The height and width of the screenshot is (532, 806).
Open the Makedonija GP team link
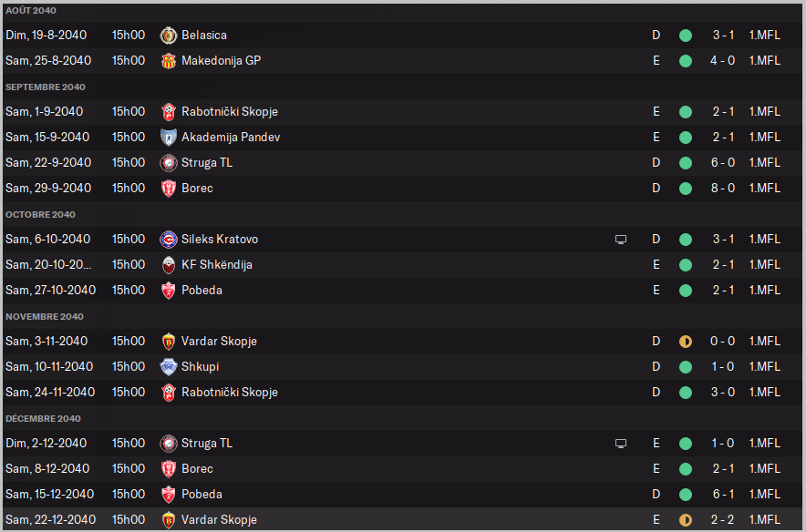[x=221, y=61]
